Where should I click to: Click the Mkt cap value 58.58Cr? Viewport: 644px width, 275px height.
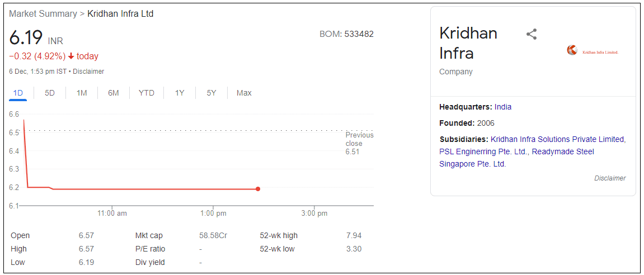pyautogui.click(x=213, y=236)
